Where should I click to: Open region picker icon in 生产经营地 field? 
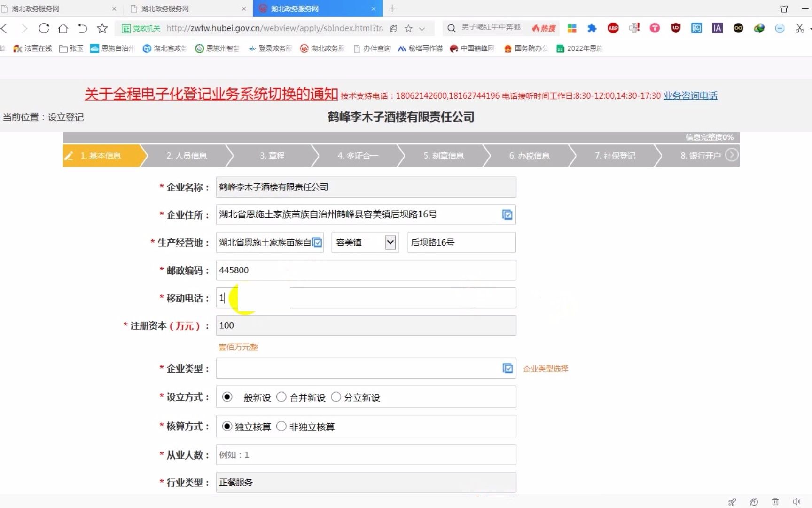[x=317, y=242]
